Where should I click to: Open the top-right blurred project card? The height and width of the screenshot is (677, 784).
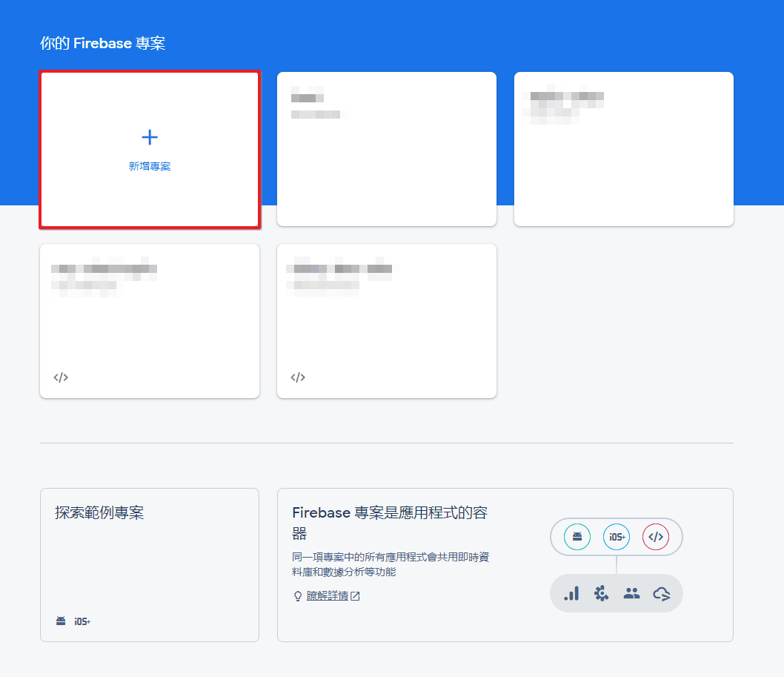pyautogui.click(x=623, y=149)
